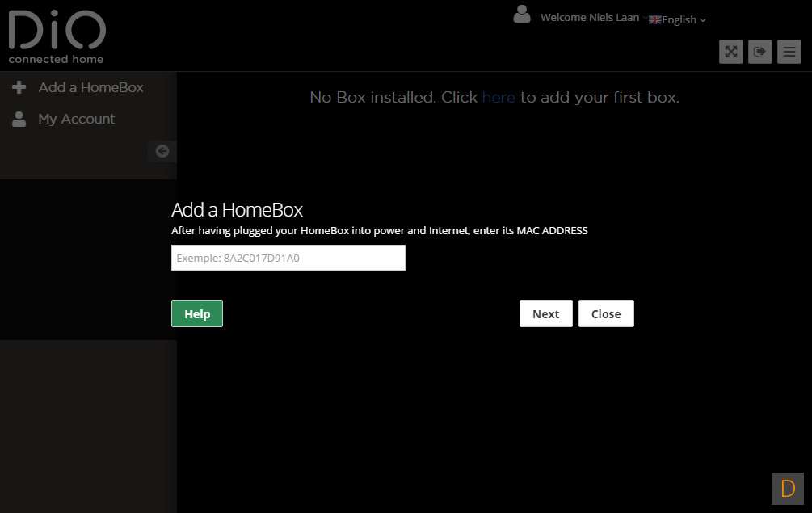Click the person icon beside My Account
812x513 pixels.
click(x=19, y=119)
